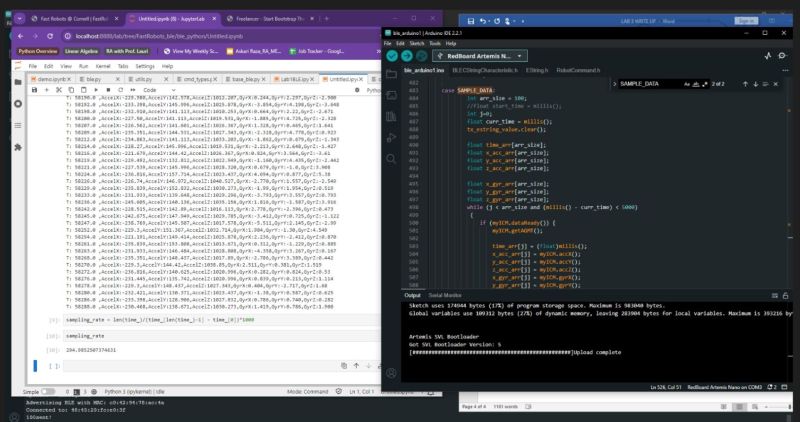
Task: Clear the Arduino output panel
Action: (774, 295)
